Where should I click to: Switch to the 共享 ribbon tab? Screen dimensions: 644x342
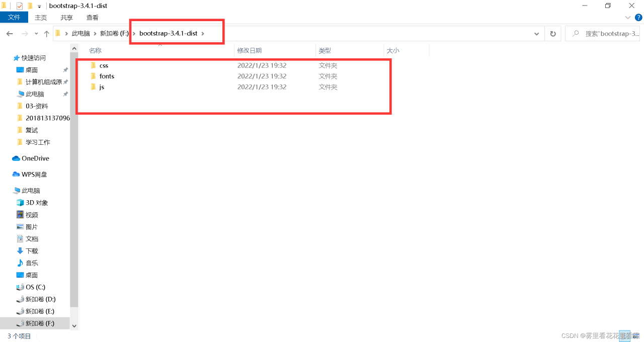(x=66, y=18)
